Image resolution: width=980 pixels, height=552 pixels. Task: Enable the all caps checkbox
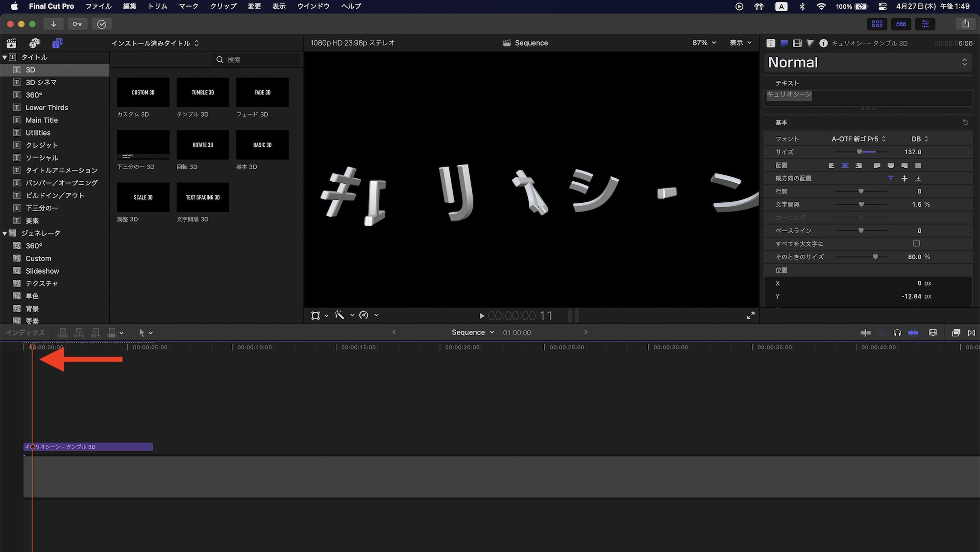click(916, 243)
